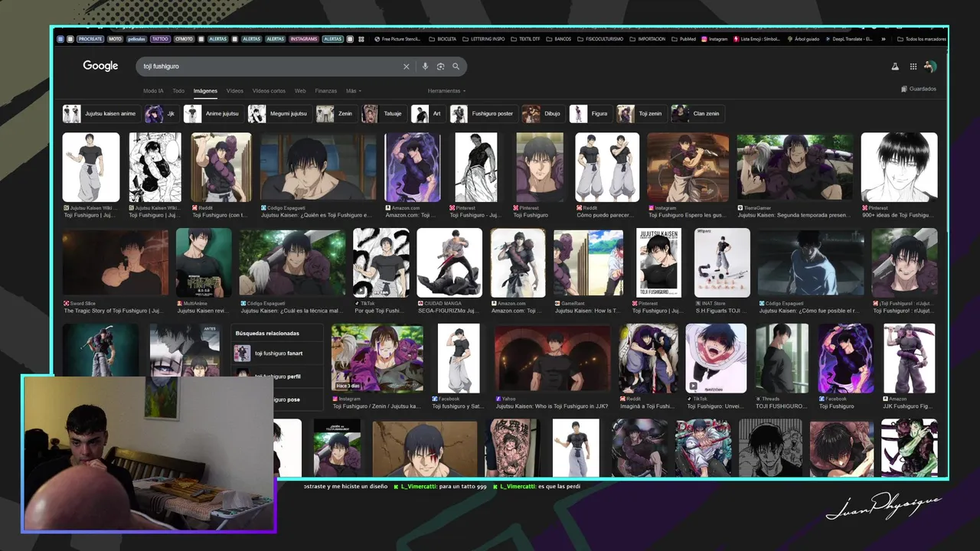Filter by Fushiguro poster chip
The height and width of the screenshot is (551, 980).
[x=483, y=114]
